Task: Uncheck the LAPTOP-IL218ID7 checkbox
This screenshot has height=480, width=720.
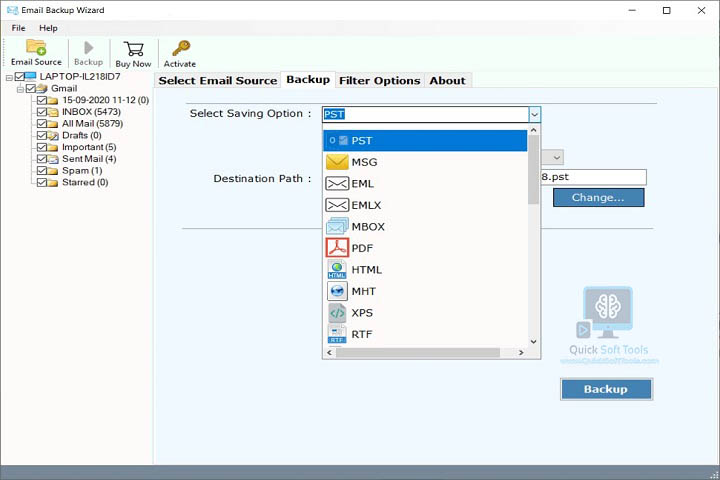Action: tap(20, 76)
